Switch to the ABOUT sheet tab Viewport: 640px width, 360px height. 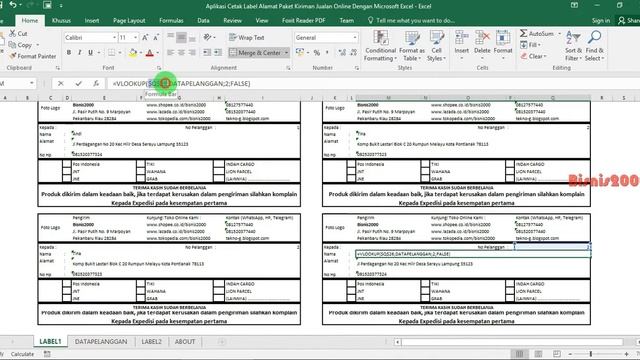coord(184,342)
